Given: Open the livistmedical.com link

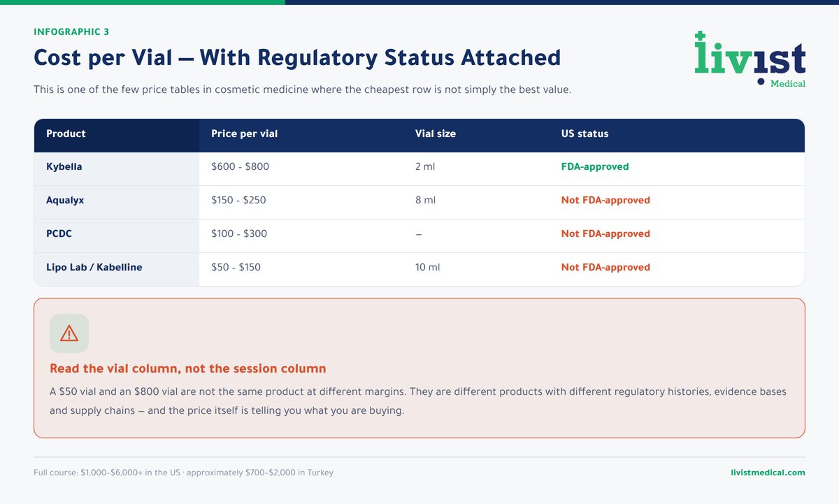Looking at the screenshot, I should (x=767, y=473).
